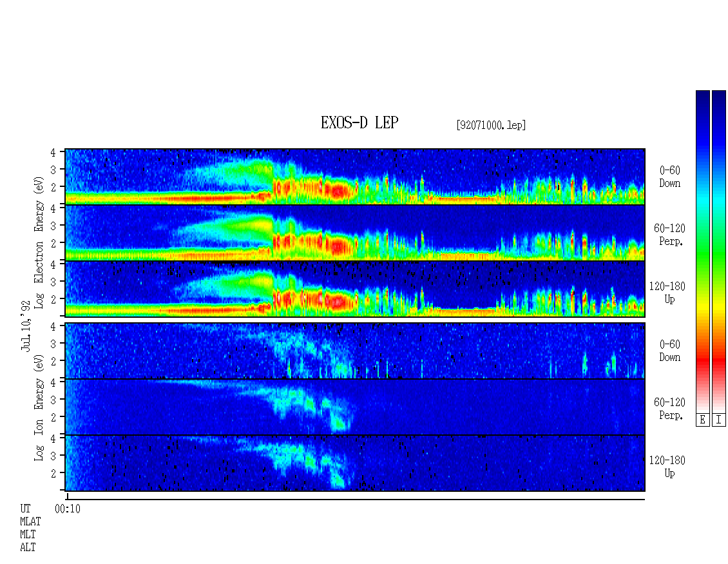Click the 00:10 time value
The image size is (728, 564).
68,509
